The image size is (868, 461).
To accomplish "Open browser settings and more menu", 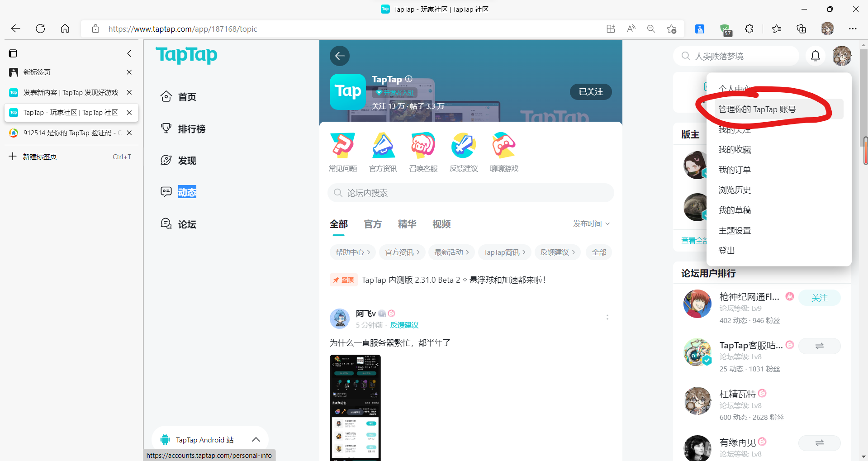I will point(853,29).
